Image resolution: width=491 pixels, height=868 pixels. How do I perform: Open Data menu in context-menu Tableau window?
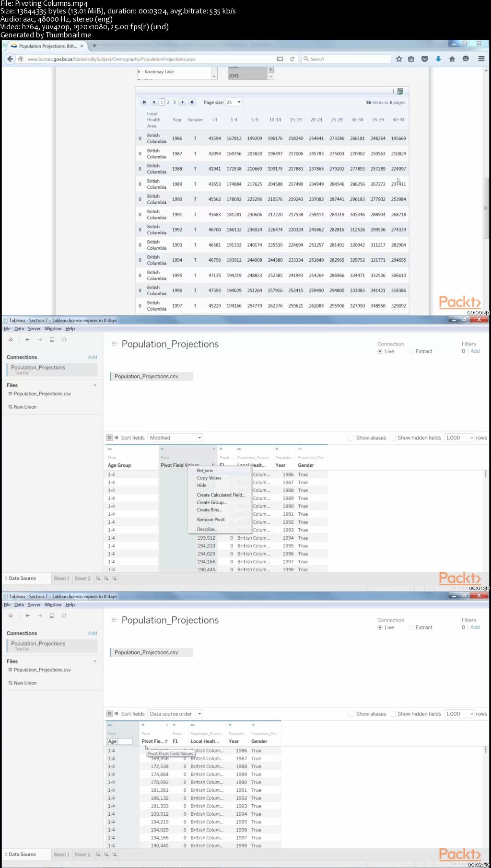[x=19, y=329]
